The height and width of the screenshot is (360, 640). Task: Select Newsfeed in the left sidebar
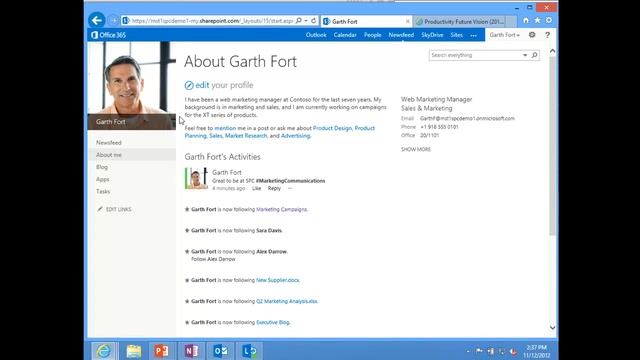[x=109, y=142]
